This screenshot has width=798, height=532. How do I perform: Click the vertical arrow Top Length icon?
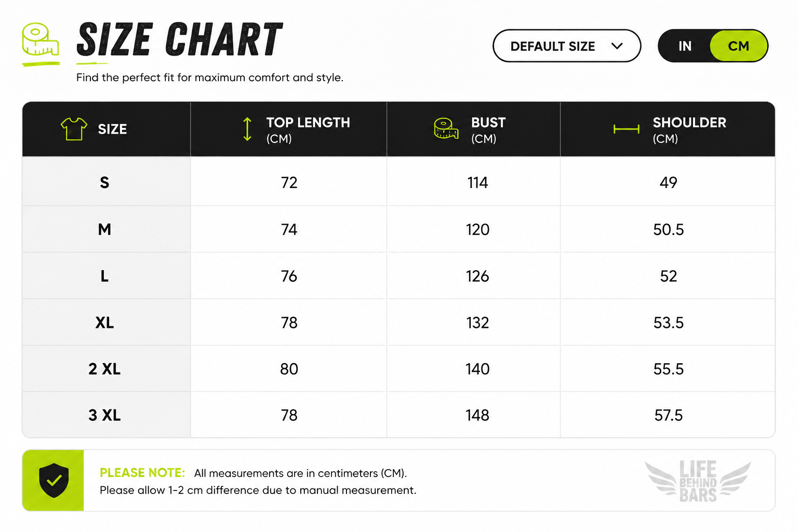[247, 129]
